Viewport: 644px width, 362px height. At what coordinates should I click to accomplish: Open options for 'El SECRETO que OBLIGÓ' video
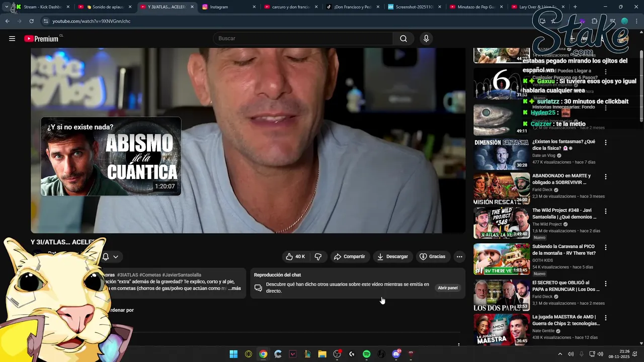[x=606, y=284]
